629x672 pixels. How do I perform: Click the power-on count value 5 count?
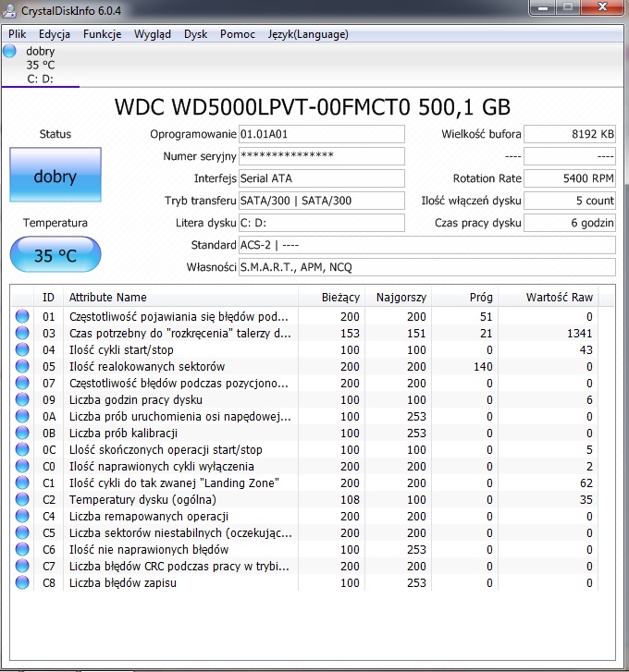570,201
